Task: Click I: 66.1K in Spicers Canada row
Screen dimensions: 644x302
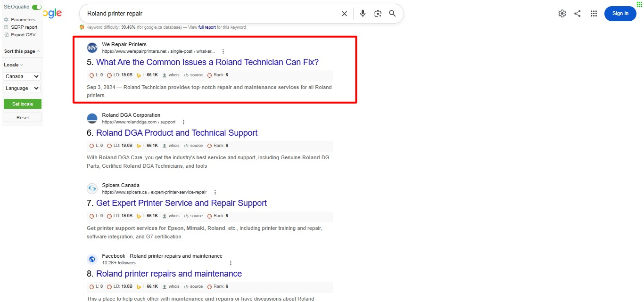Action: pos(148,216)
